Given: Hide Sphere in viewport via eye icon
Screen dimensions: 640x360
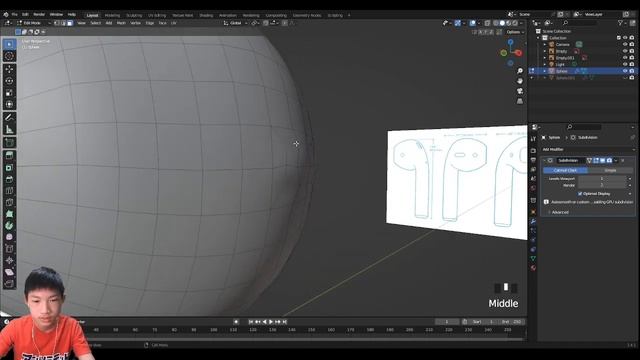Looking at the screenshot, I should point(625,71).
